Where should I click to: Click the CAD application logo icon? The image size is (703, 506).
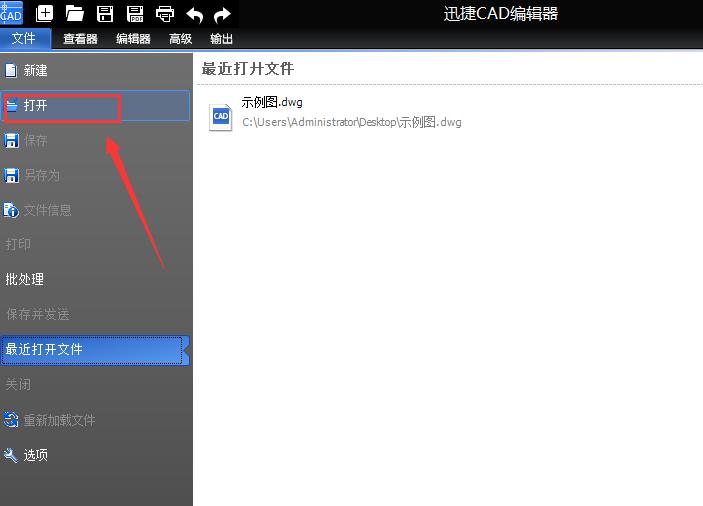(x=11, y=13)
